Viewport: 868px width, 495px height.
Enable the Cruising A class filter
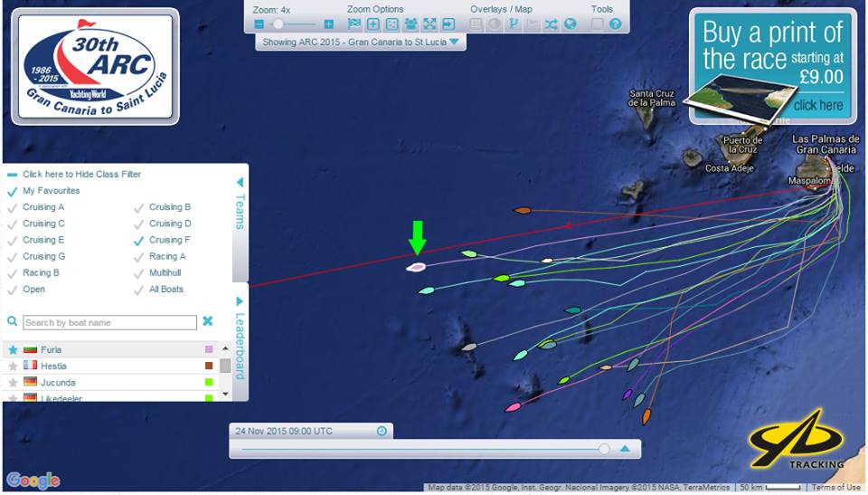[12, 208]
